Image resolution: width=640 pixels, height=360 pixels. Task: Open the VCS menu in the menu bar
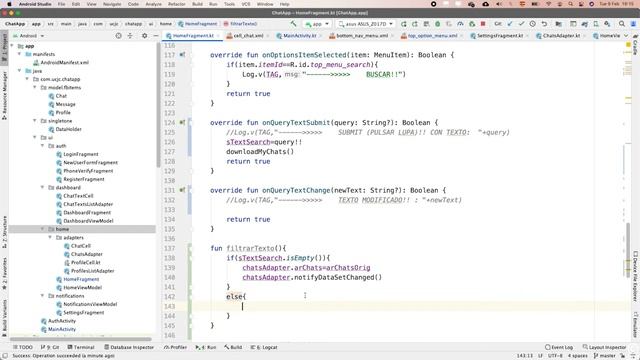(x=246, y=4)
